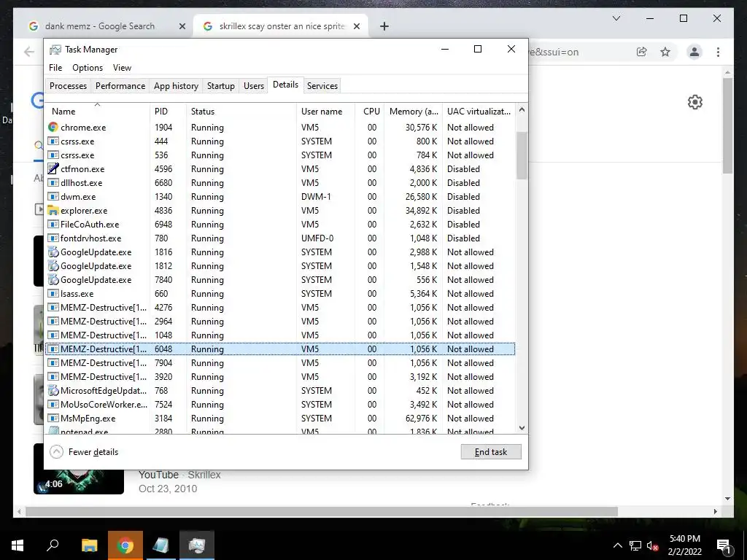
Task: Sort by the PID column header
Action: pyautogui.click(x=168, y=111)
